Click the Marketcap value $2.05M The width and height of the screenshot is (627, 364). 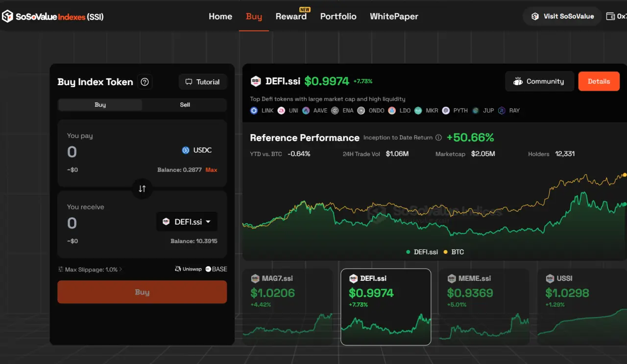click(x=483, y=154)
